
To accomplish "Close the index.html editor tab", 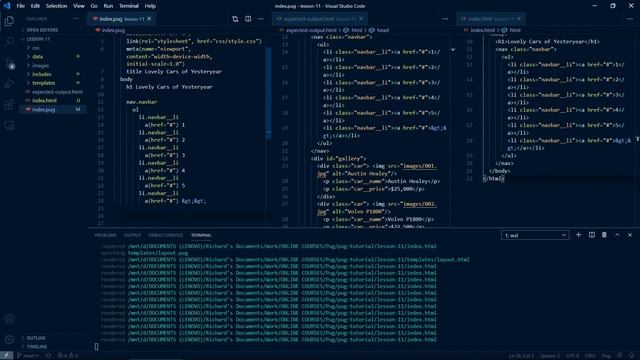I will click(519, 19).
